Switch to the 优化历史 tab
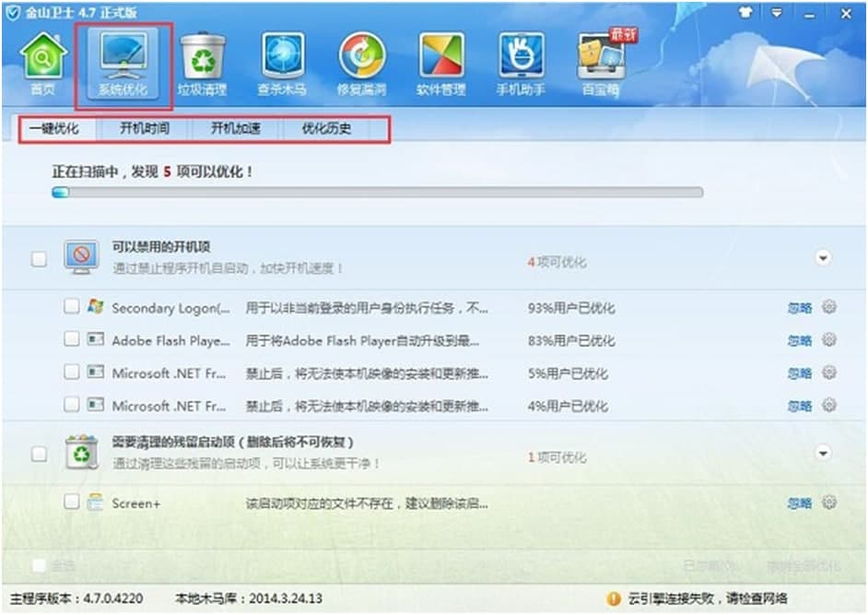868x615 pixels. (x=326, y=129)
